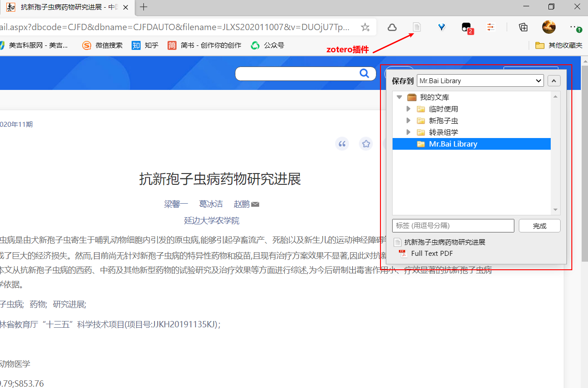Click the document icon beside 抗新孢子虫病药物研究进展 item

point(397,242)
